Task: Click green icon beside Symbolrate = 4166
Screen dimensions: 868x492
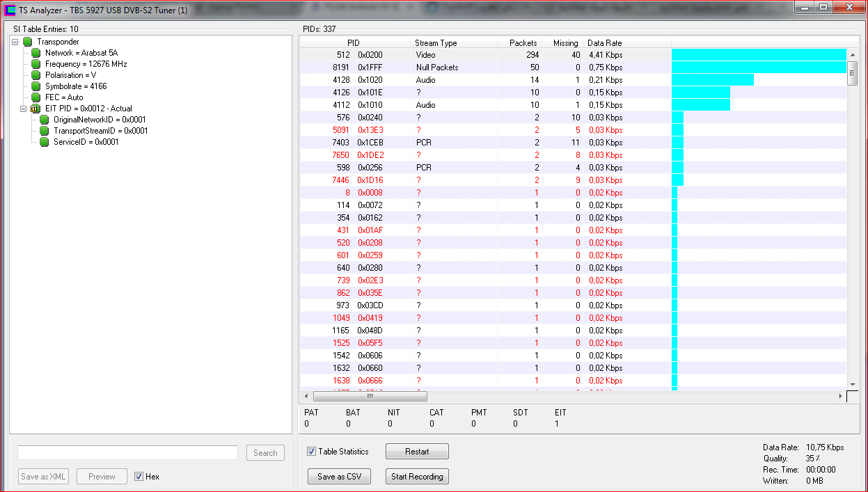Action: (x=36, y=86)
